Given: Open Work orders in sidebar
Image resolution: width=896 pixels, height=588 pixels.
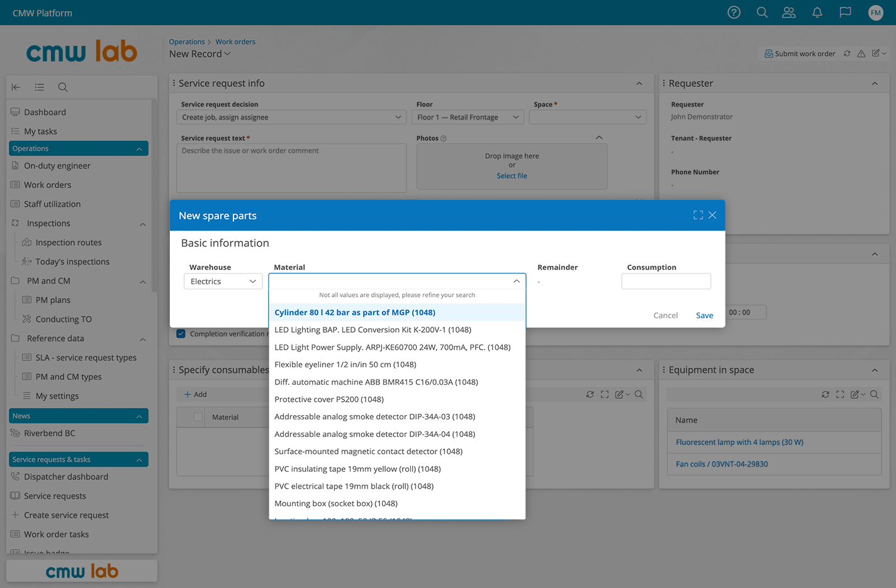Looking at the screenshot, I should pyautogui.click(x=47, y=185).
